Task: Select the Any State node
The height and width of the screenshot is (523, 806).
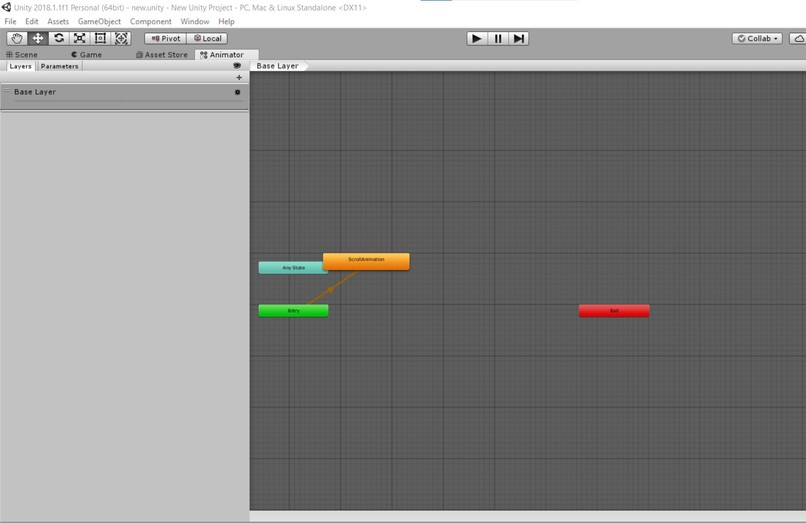Action: 291,267
